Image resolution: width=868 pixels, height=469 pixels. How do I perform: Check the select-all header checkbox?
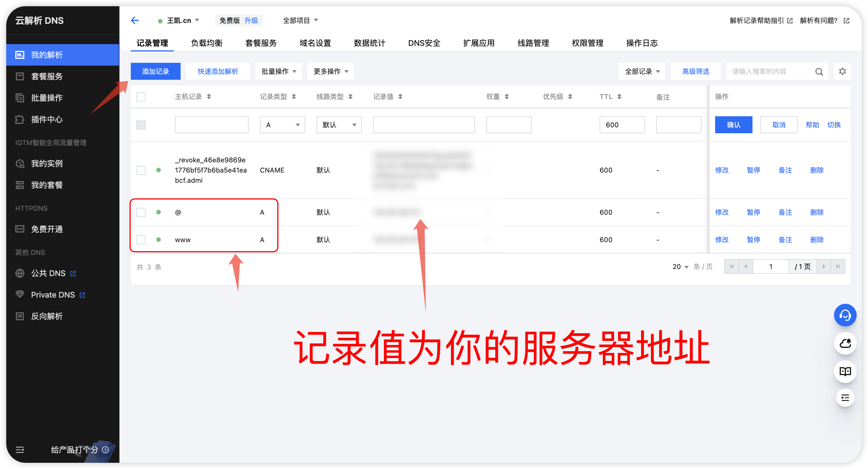(141, 97)
